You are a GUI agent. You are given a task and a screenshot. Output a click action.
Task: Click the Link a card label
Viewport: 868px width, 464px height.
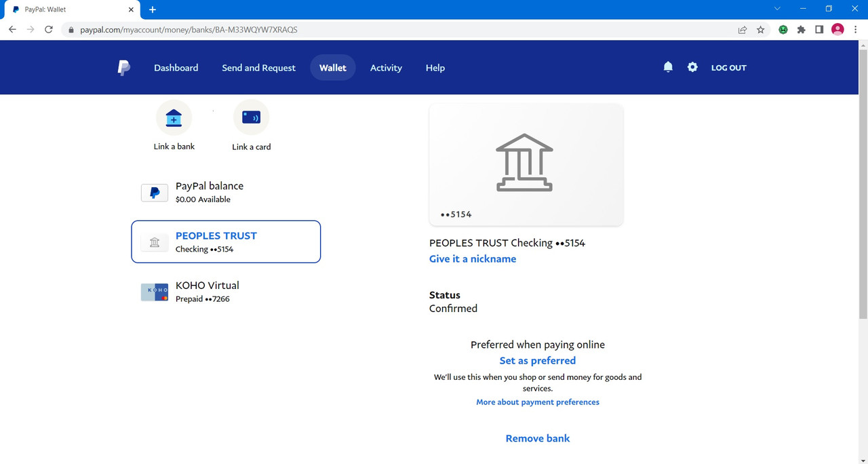tap(252, 147)
